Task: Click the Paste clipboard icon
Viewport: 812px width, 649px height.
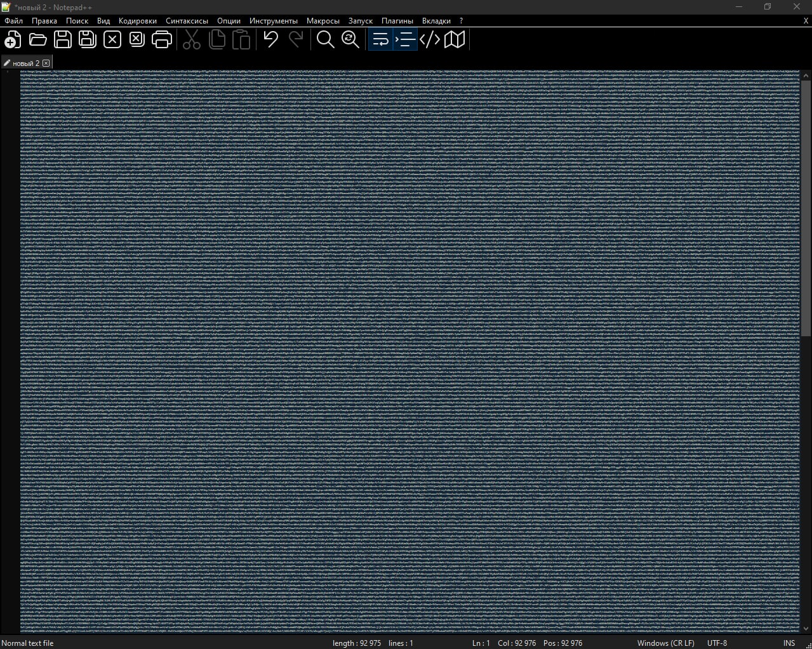Action: (241, 40)
